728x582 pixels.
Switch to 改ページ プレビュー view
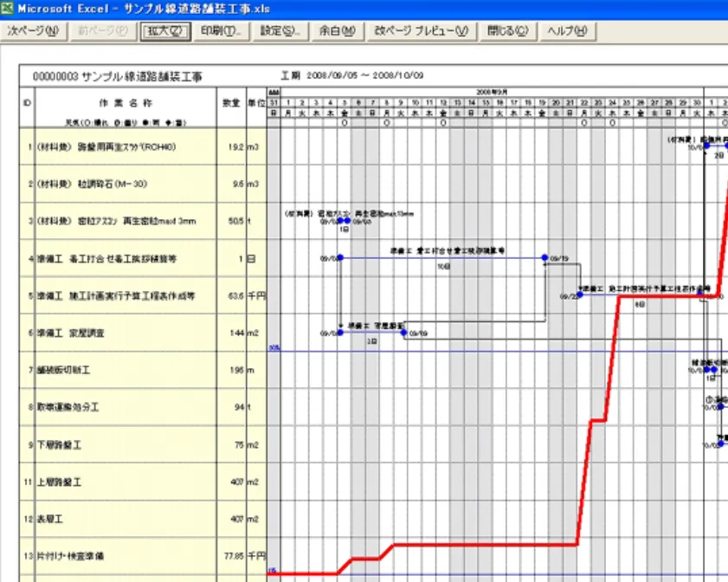(x=421, y=31)
